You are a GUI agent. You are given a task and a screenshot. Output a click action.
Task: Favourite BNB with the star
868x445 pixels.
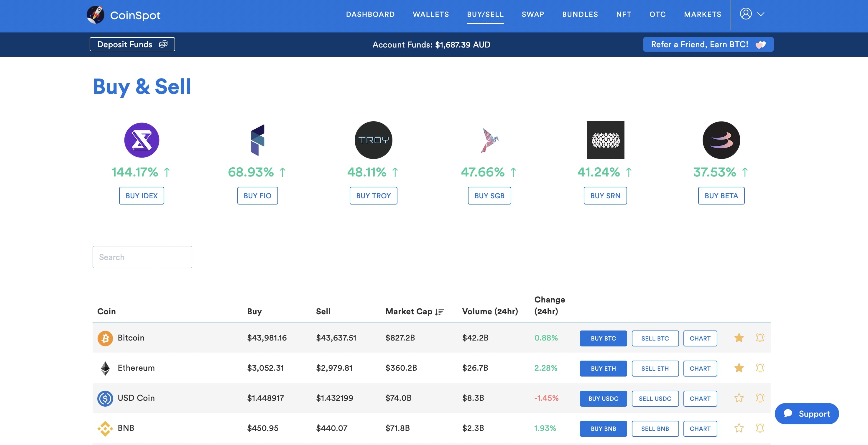point(739,428)
